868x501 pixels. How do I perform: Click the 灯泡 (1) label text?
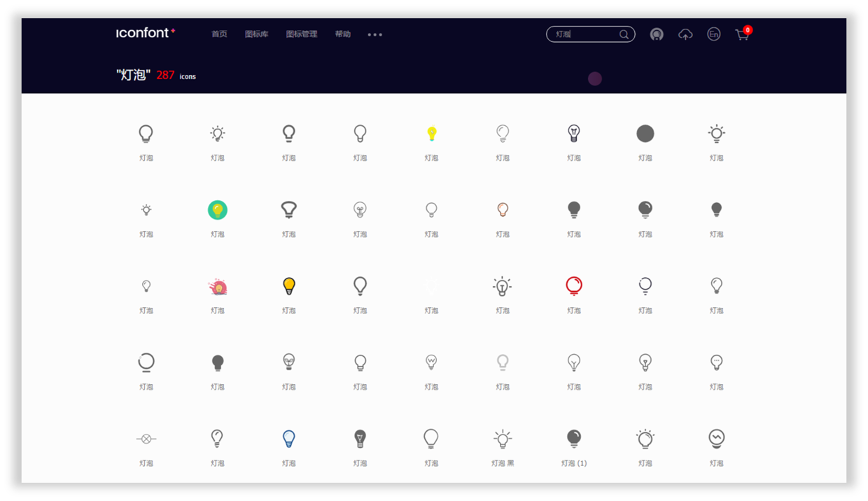click(x=574, y=463)
